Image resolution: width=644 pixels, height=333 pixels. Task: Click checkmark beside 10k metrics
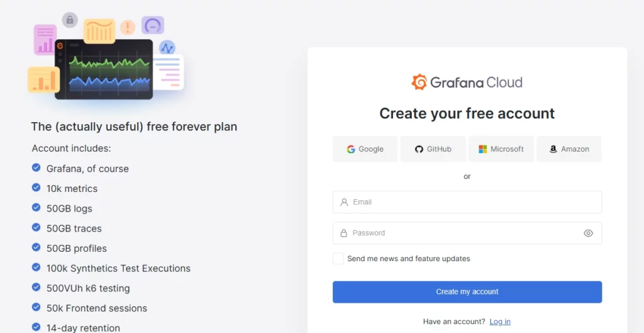point(36,188)
